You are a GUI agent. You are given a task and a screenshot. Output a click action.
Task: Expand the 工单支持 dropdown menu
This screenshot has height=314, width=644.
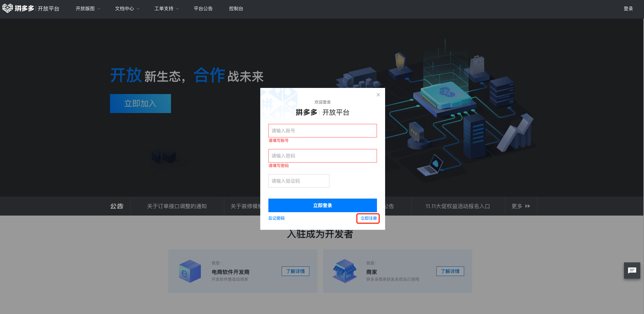tap(167, 8)
